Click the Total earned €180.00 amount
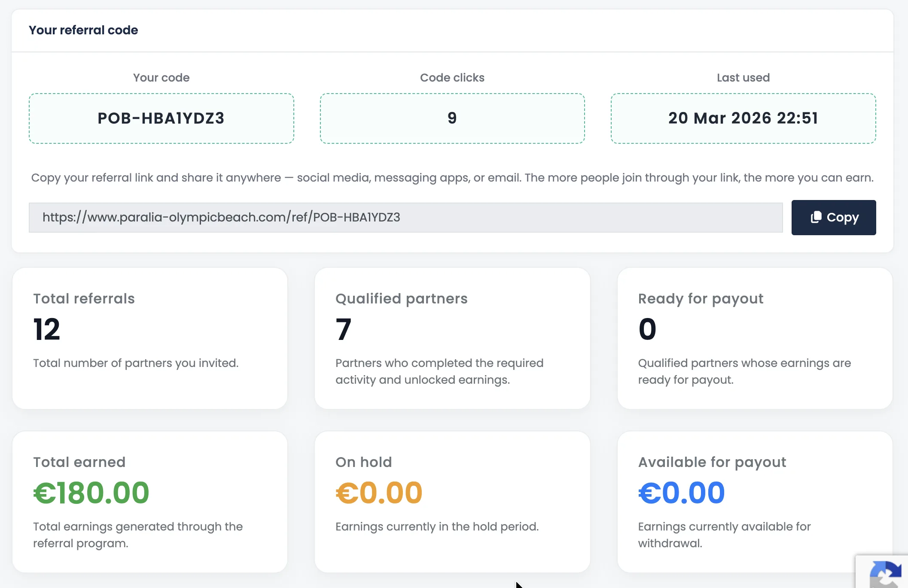This screenshot has width=908, height=588. click(x=91, y=493)
